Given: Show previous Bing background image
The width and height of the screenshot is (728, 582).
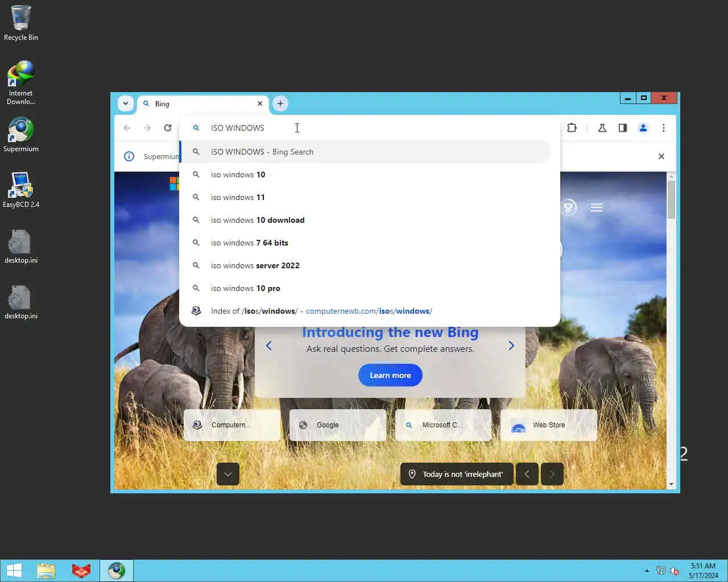Looking at the screenshot, I should coord(527,474).
